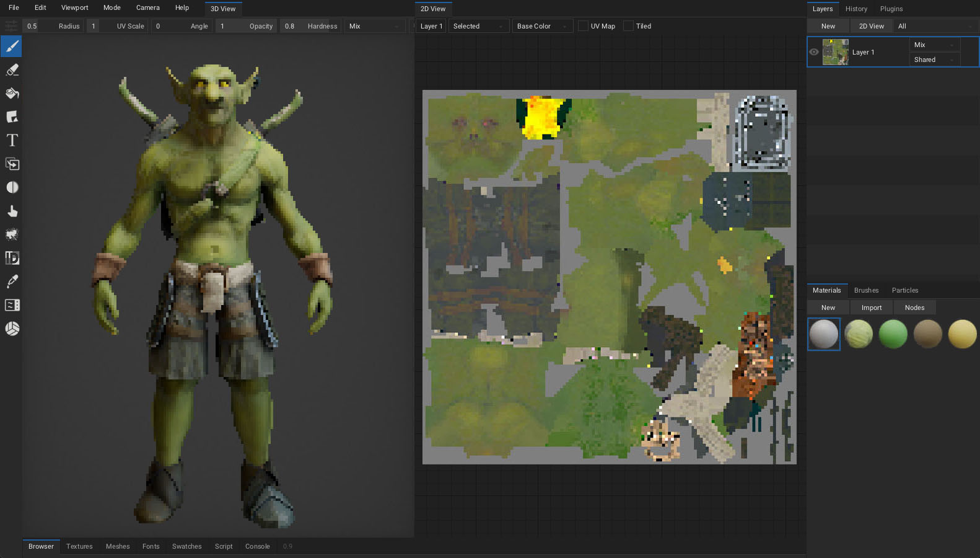Screen dimensions: 980x558
Task: Select the Brush tool
Action: (x=12, y=46)
